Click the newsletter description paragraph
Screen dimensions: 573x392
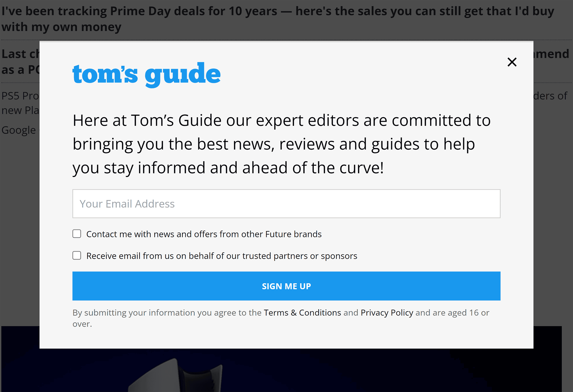[281, 144]
